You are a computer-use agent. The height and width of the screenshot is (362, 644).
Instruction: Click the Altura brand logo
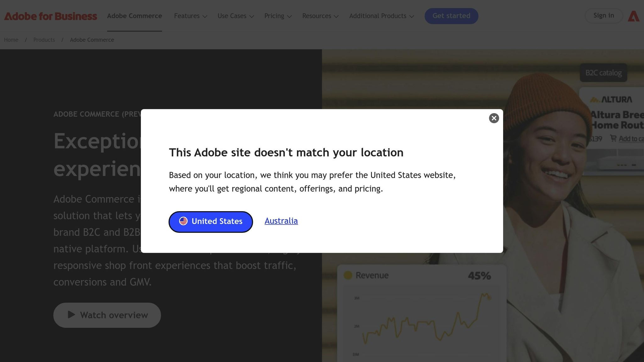coord(611,99)
